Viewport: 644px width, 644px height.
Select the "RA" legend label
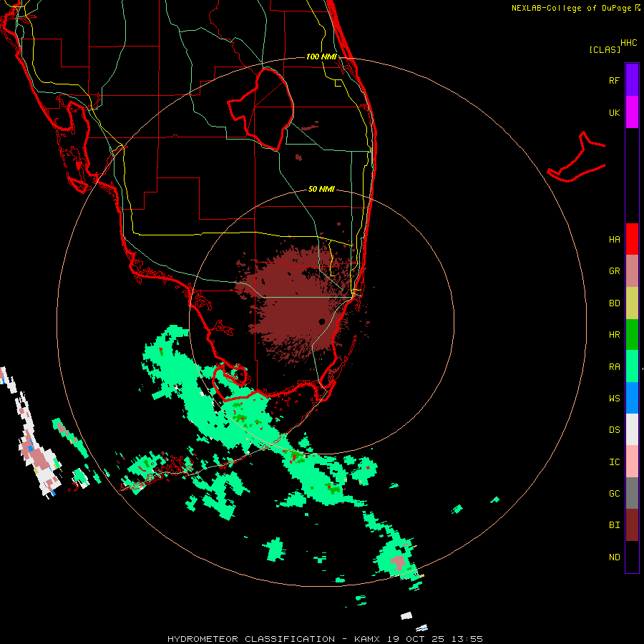coord(614,367)
